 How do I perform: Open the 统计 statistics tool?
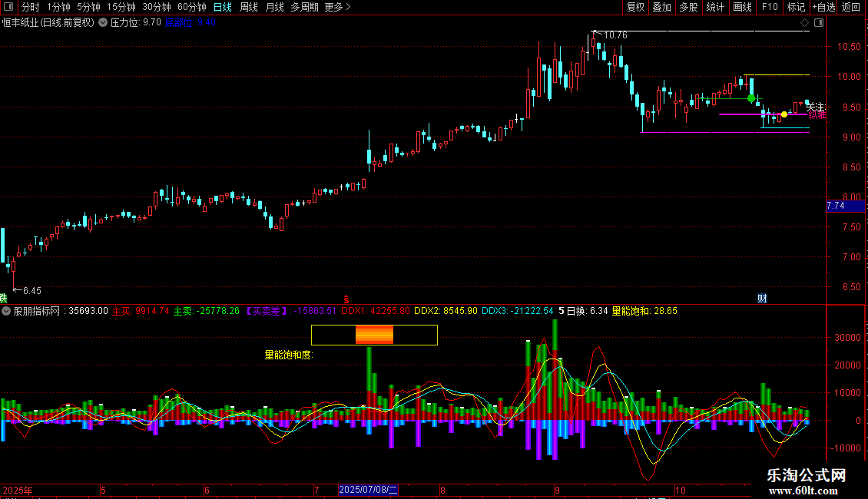715,7
